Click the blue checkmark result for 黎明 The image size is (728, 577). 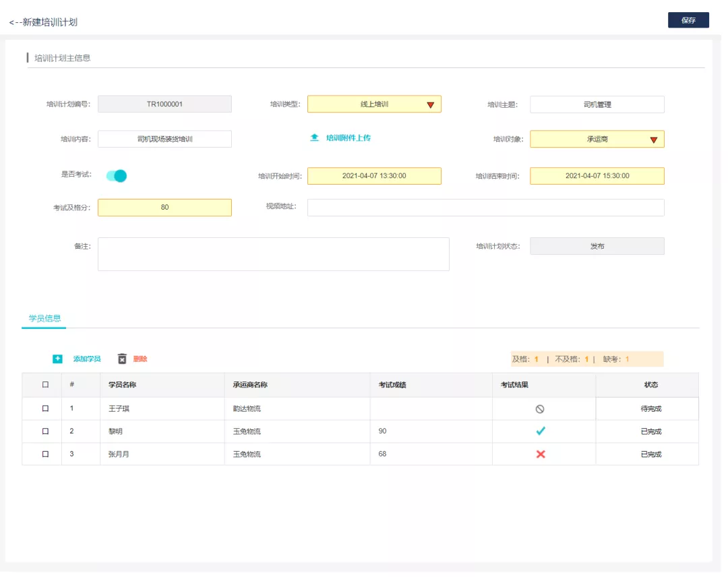click(540, 431)
